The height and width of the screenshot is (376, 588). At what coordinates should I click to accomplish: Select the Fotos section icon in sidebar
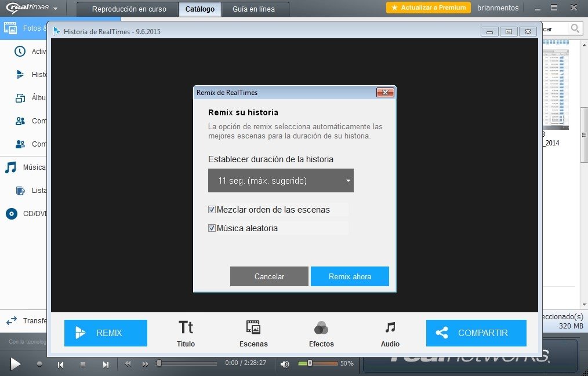(x=10, y=28)
